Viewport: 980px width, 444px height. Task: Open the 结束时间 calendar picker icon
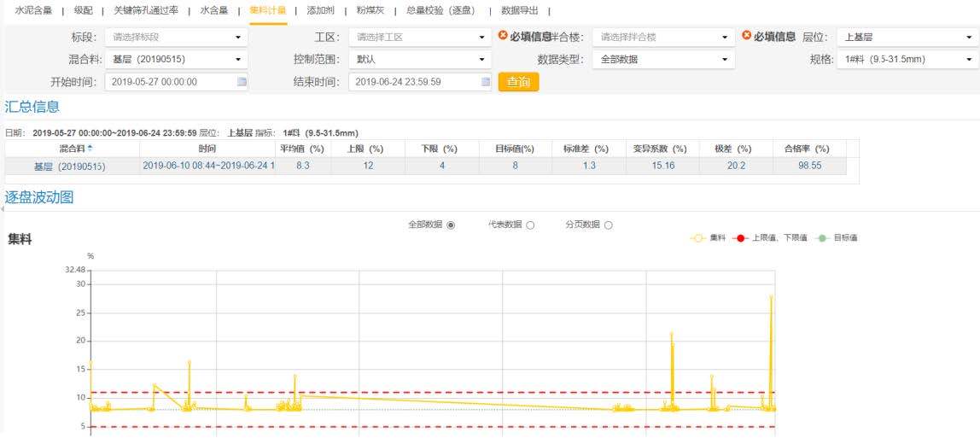(486, 82)
